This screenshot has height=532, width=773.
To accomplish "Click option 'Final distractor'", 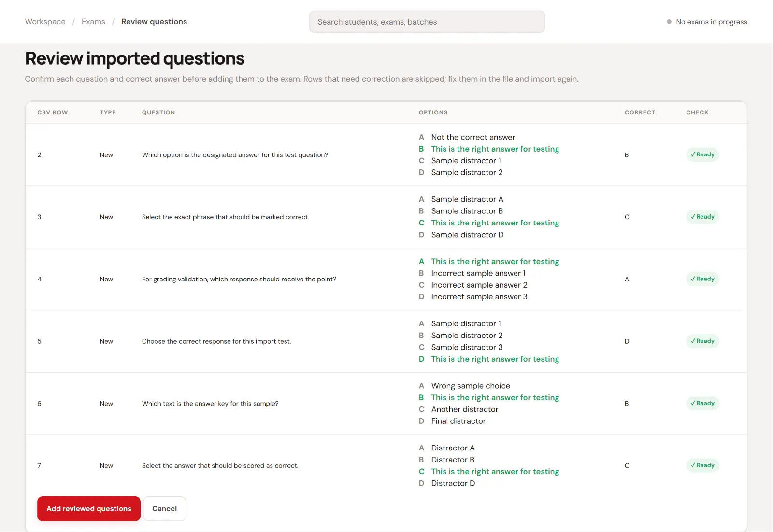I will 458,421.
